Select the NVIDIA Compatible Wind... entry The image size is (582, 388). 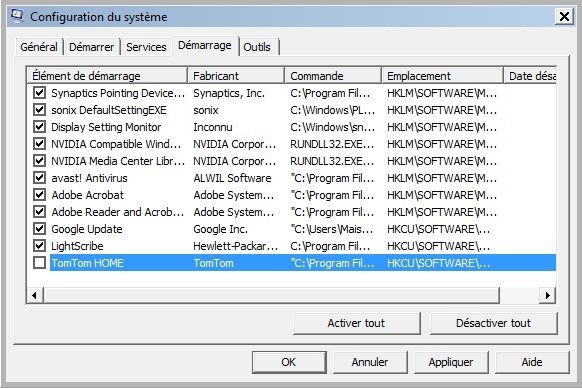[x=116, y=144]
